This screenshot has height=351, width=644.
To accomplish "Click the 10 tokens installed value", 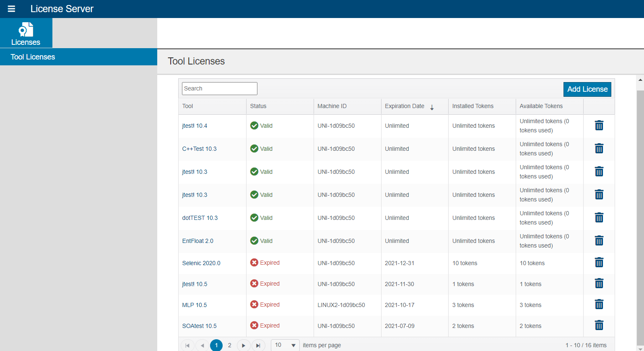I will point(465,263).
